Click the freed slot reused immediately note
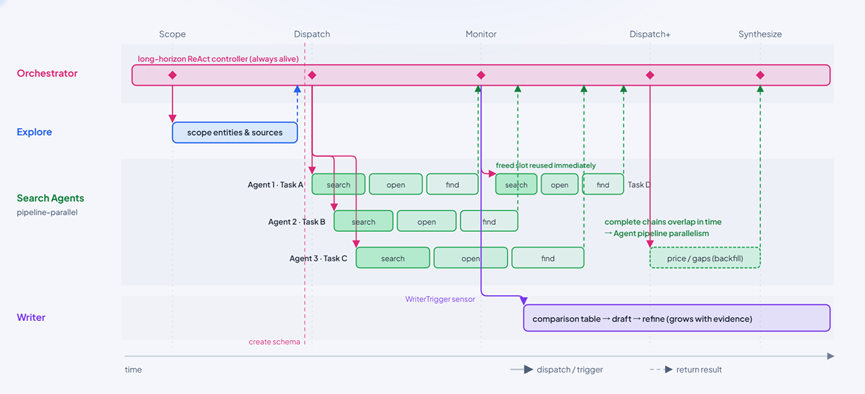Viewport: 865px width, 394px height. click(546, 165)
